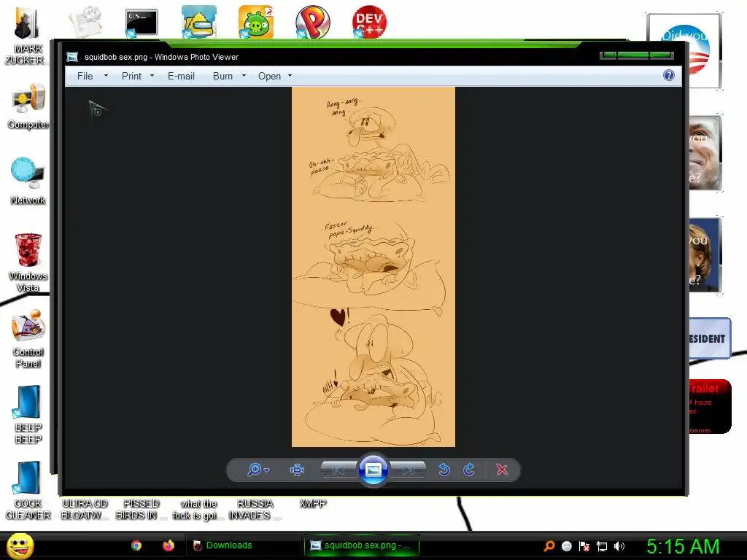Click the Open menu in Photo Viewer
Image resolution: width=747 pixels, height=560 pixels.
point(269,76)
